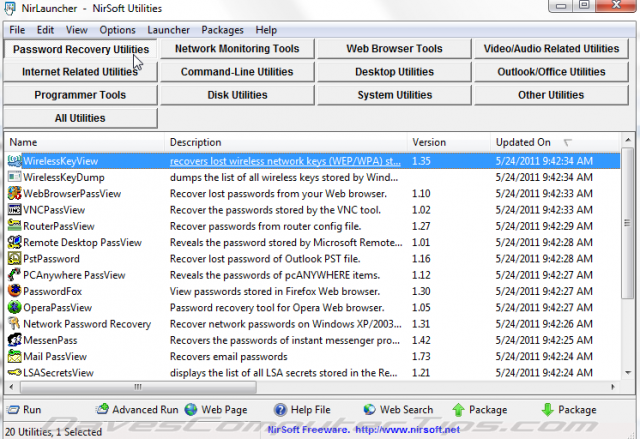
Task: Select the MessenPass entry
Action: [x=313, y=340]
